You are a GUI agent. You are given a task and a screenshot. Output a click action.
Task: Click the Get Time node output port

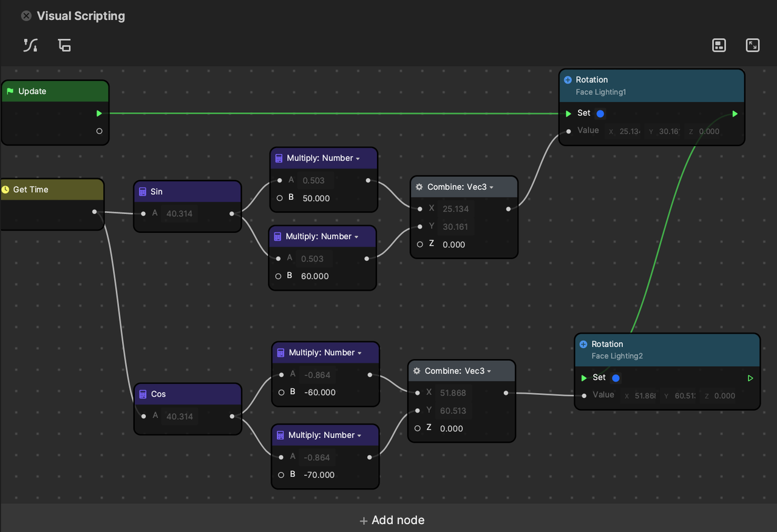(x=94, y=212)
